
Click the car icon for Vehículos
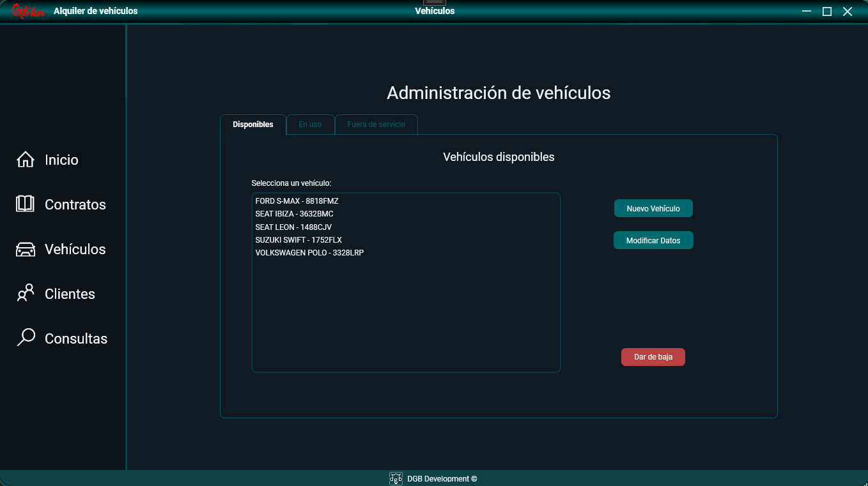point(24,249)
